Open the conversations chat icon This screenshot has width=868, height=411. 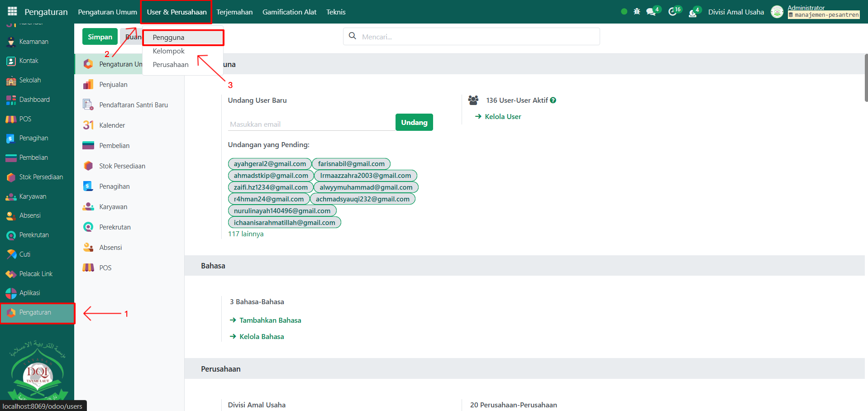pyautogui.click(x=651, y=12)
